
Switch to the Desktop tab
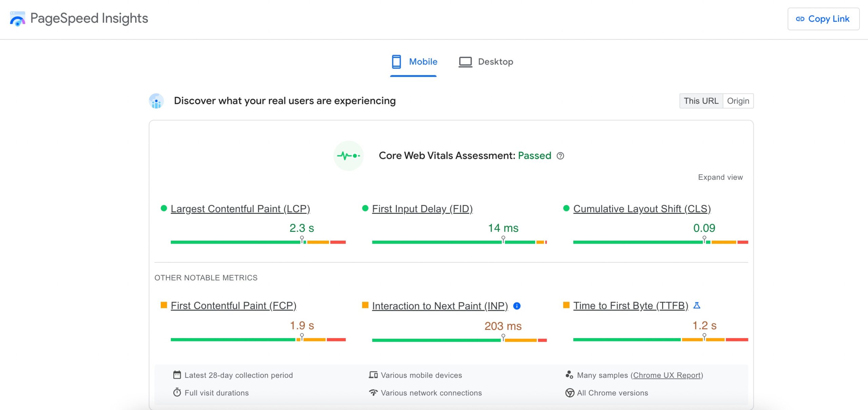(x=486, y=61)
